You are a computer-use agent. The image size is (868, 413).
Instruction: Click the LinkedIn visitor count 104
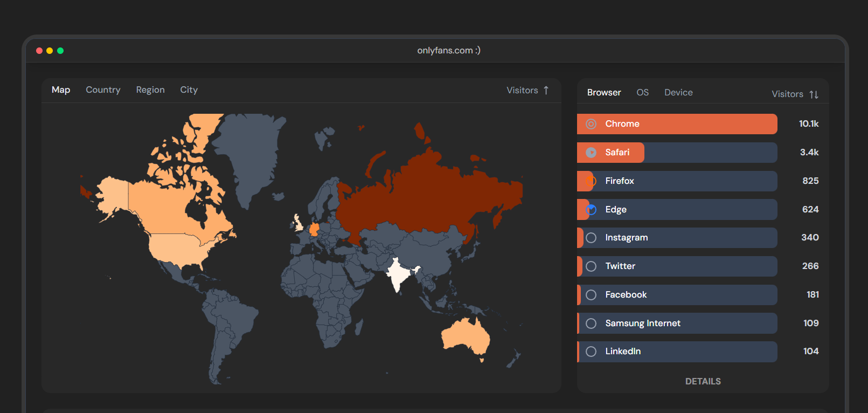point(811,352)
